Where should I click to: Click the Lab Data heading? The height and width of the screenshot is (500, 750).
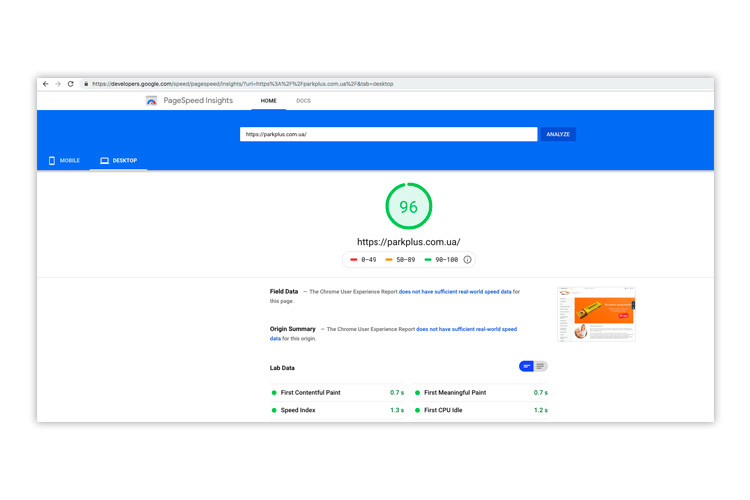282,368
